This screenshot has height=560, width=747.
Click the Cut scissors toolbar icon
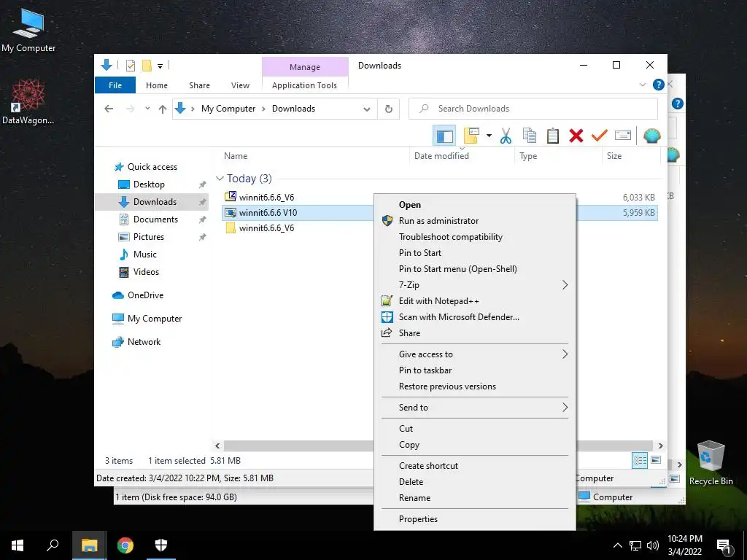(506, 136)
